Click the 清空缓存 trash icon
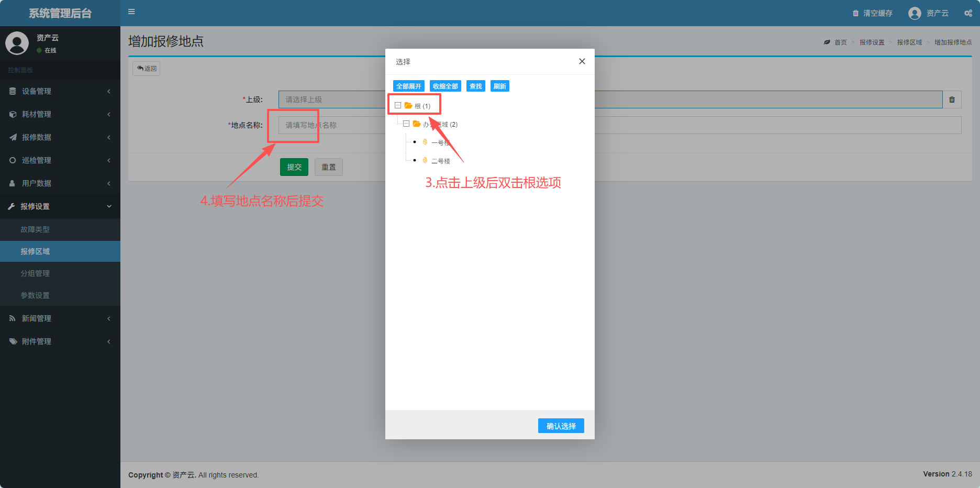 (855, 13)
